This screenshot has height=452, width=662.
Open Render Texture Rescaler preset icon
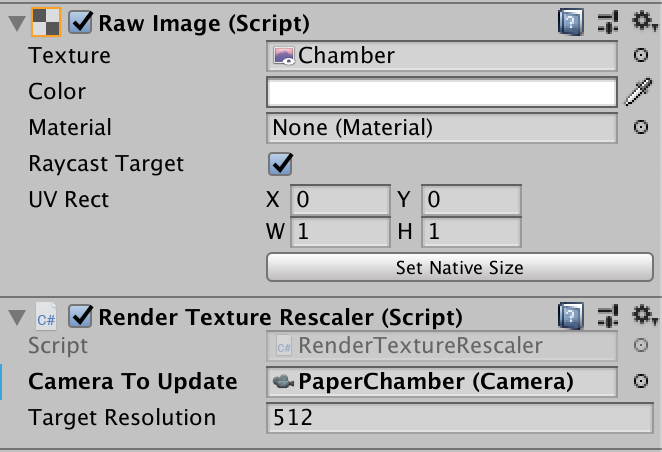[605, 317]
